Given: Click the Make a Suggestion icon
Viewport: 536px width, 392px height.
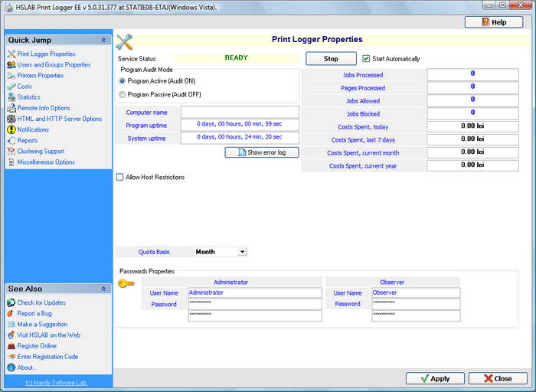Looking at the screenshot, I should [x=11, y=325].
